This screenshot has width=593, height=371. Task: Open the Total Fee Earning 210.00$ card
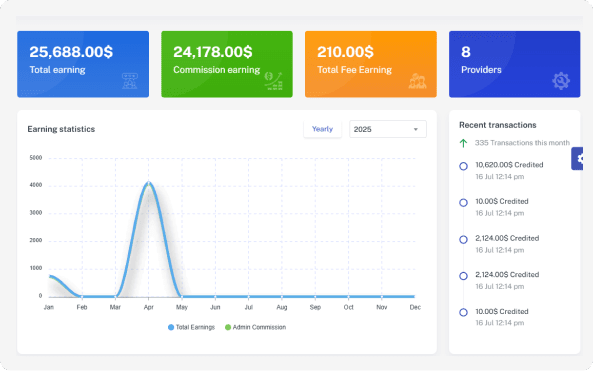[x=371, y=64]
